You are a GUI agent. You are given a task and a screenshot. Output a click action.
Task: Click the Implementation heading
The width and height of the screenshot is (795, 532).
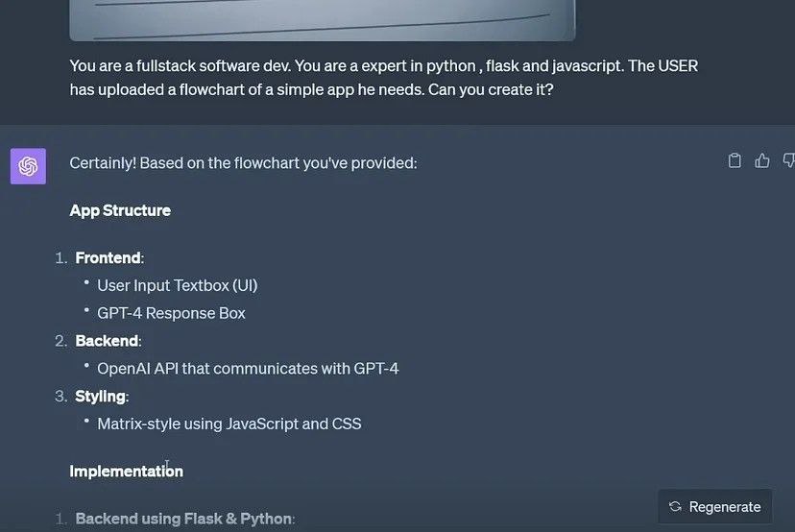[x=126, y=472]
